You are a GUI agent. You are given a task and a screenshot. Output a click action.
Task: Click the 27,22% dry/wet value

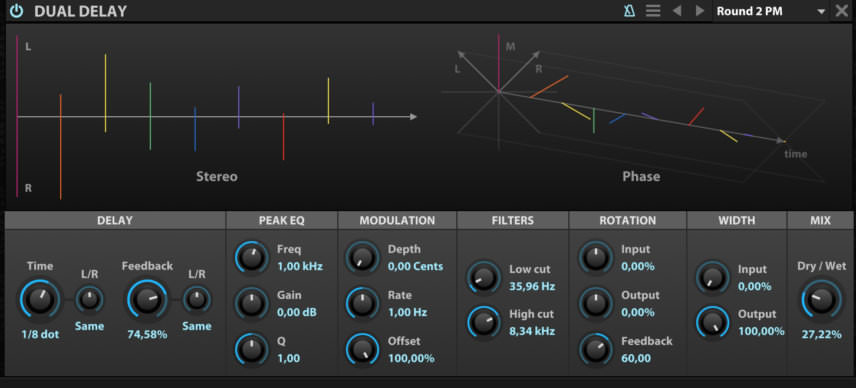point(822,335)
